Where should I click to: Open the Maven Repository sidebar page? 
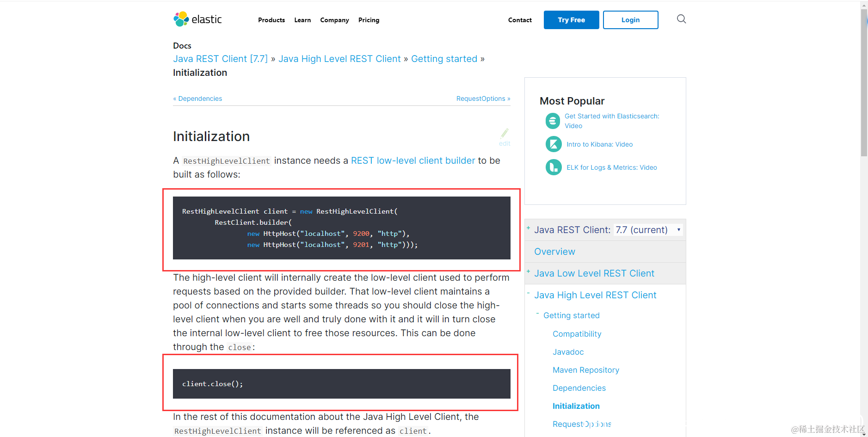pyautogui.click(x=585, y=370)
